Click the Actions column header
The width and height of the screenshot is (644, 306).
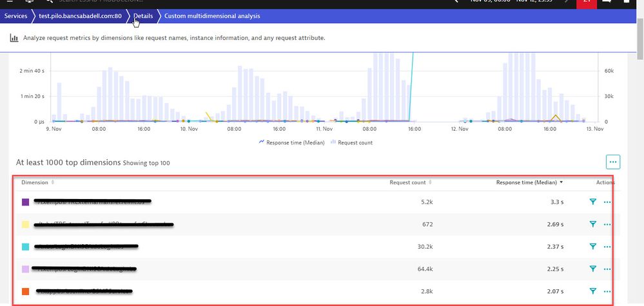point(605,182)
